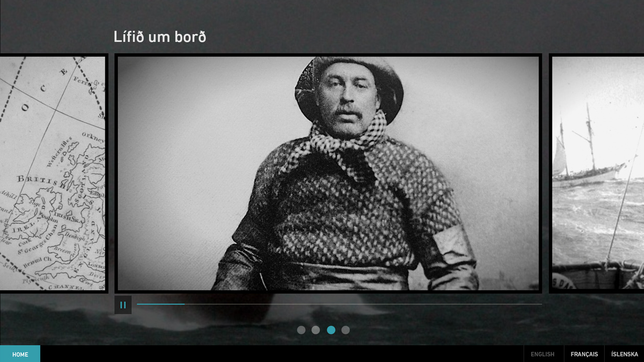The width and height of the screenshot is (644, 362).
Task: Switch language to ENGLISH
Action: pyautogui.click(x=542, y=354)
